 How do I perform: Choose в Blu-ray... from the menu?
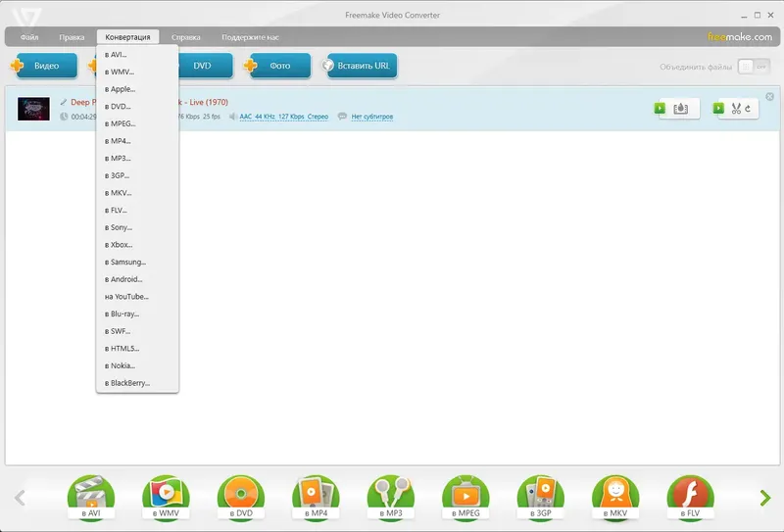tap(137, 314)
